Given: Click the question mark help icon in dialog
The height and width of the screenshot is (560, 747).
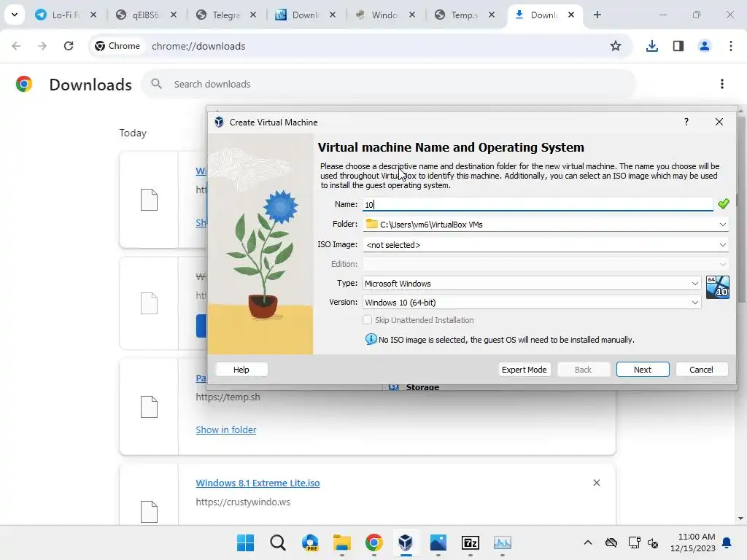Looking at the screenshot, I should [x=686, y=122].
